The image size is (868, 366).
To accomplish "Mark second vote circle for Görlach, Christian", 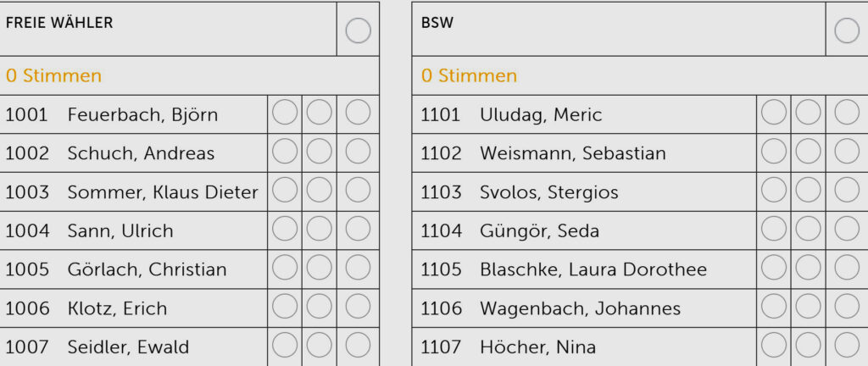I will coord(319,268).
